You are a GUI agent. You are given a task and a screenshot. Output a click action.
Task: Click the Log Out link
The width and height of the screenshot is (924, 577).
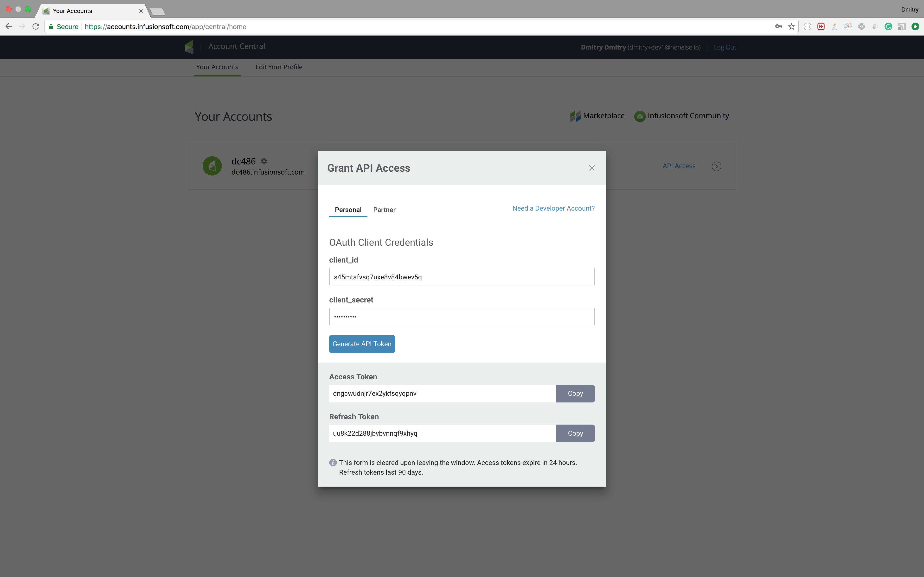pyautogui.click(x=725, y=47)
